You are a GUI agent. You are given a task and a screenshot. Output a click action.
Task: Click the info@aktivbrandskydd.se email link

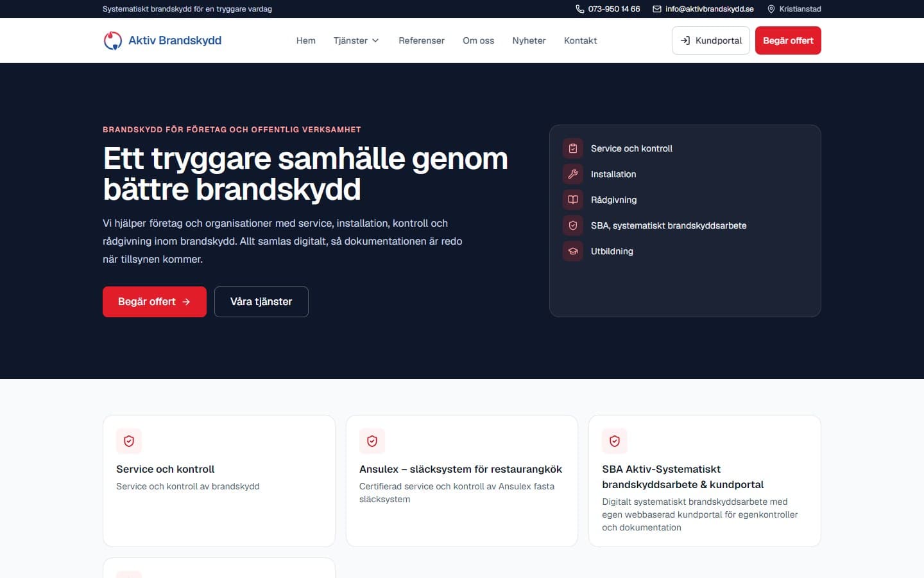pos(710,9)
